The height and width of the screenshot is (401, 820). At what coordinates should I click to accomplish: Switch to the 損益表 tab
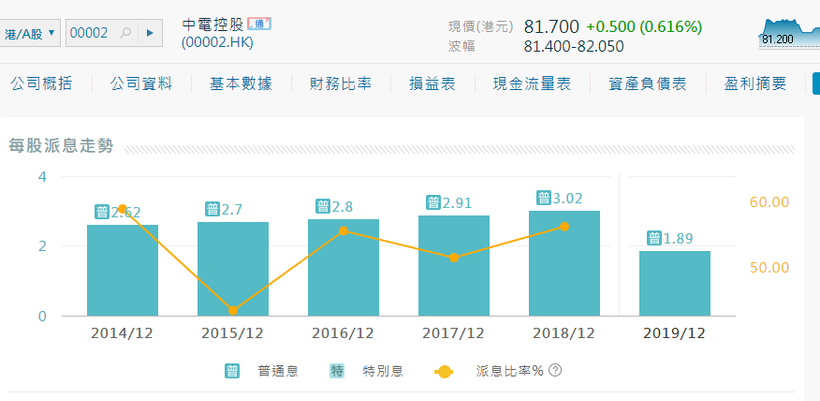click(432, 84)
